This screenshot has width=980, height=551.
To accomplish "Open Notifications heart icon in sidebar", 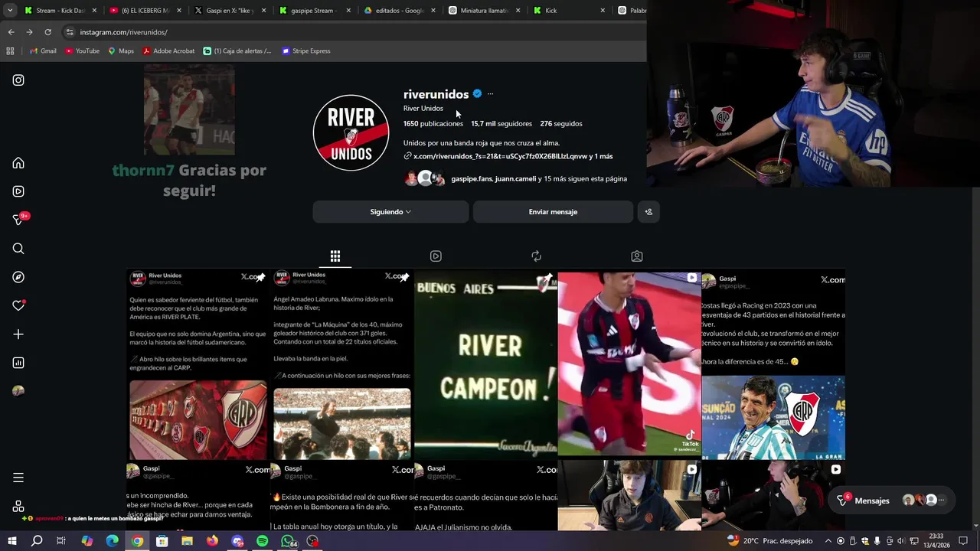I will click(x=19, y=305).
